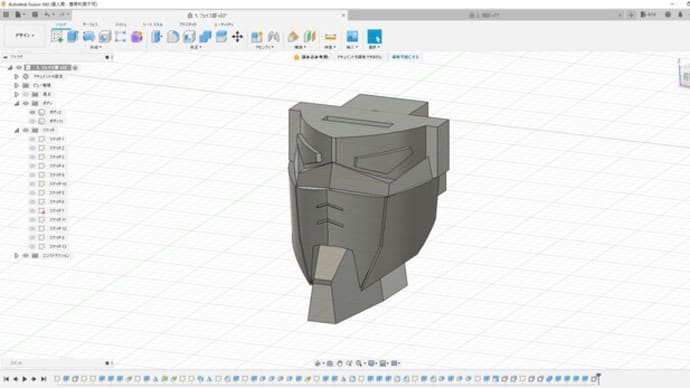Screen dimensions: 690x388
Task: Click the Save icon
Action: (x=35, y=15)
